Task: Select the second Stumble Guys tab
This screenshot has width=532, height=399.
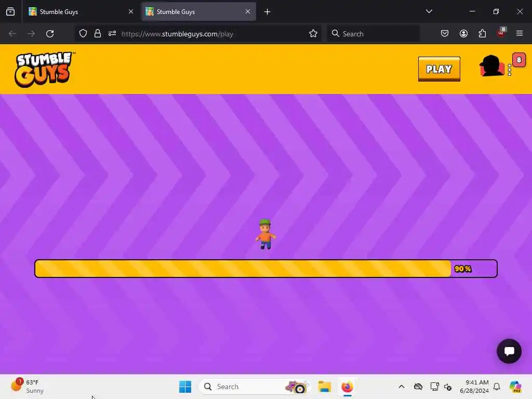Action: tap(198, 11)
